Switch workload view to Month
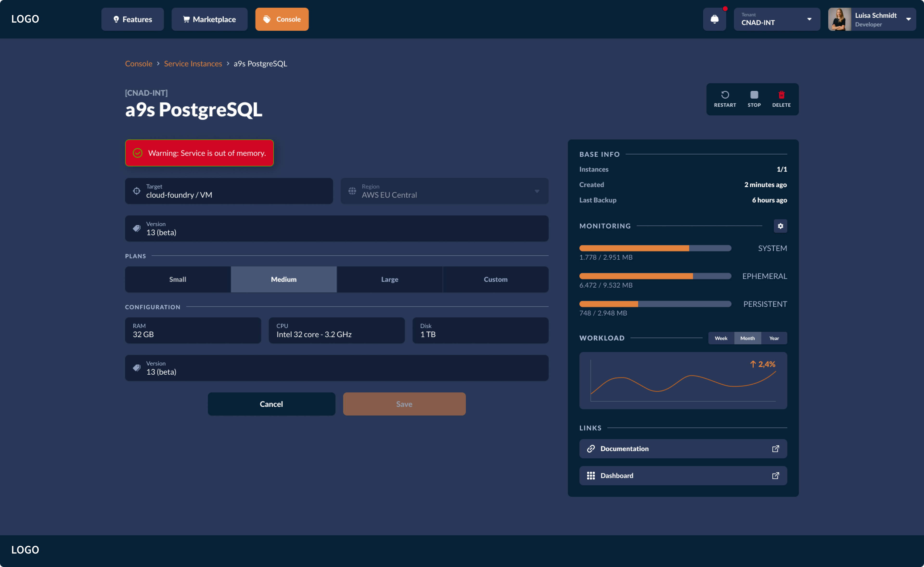924x567 pixels. 747,338
